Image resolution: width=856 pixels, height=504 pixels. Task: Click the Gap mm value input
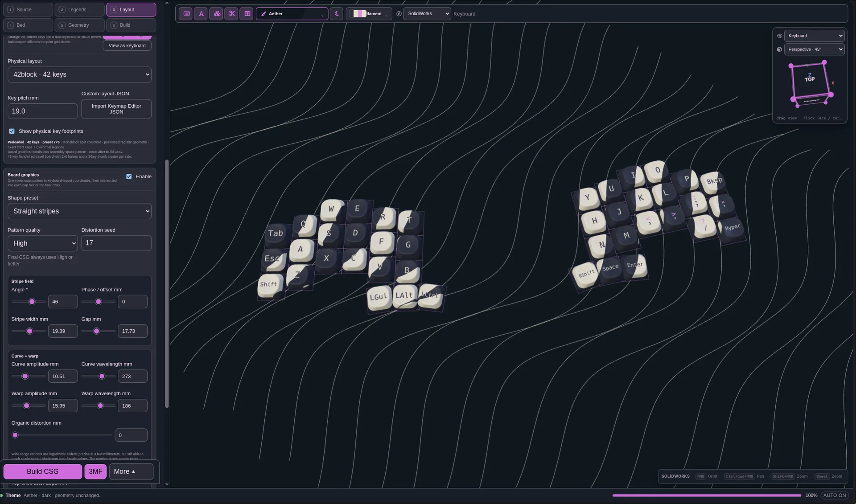pyautogui.click(x=133, y=332)
